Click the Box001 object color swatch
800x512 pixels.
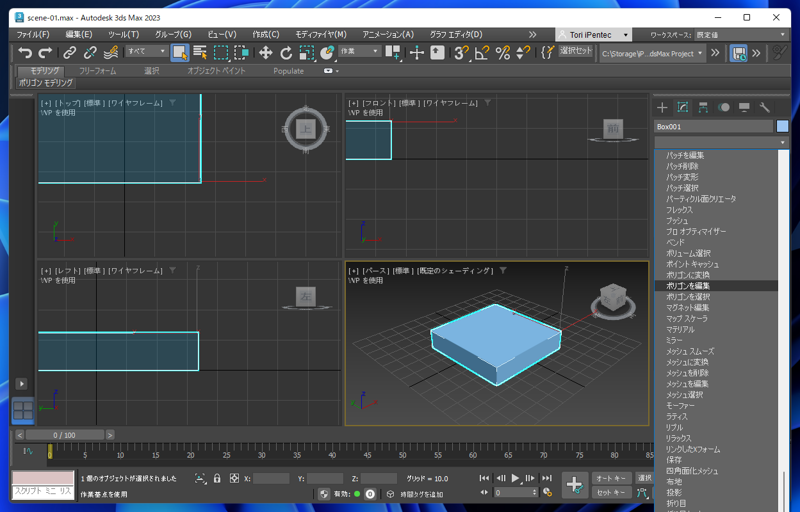[x=782, y=126]
